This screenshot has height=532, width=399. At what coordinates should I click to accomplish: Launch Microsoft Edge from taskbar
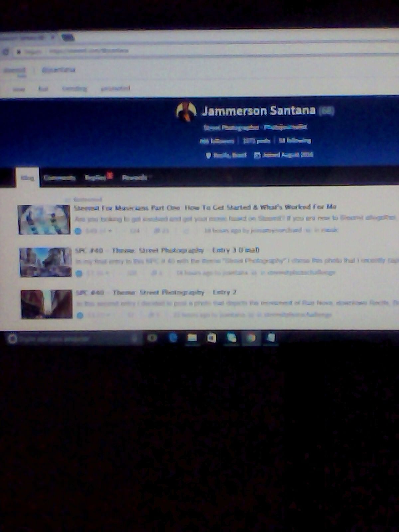tap(173, 338)
